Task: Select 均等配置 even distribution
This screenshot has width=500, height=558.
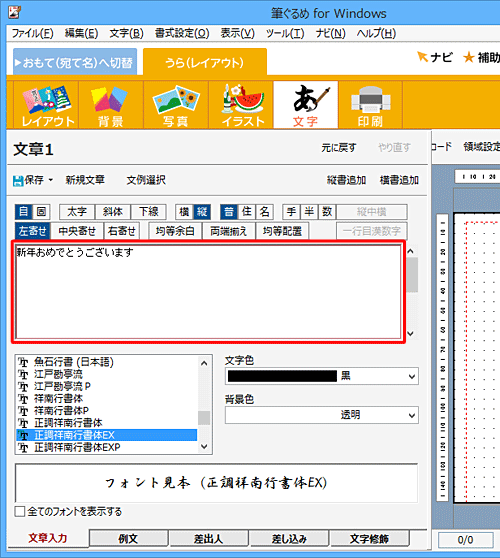Action: coord(282,231)
